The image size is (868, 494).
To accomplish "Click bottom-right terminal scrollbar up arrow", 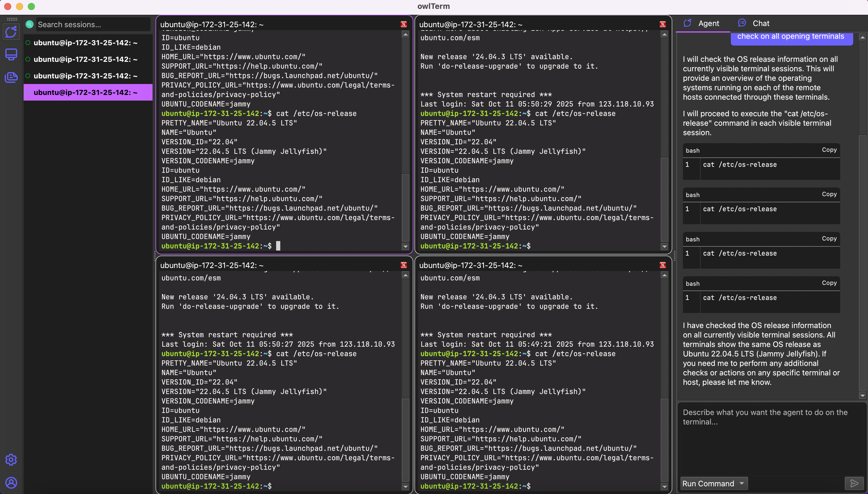I will point(664,275).
